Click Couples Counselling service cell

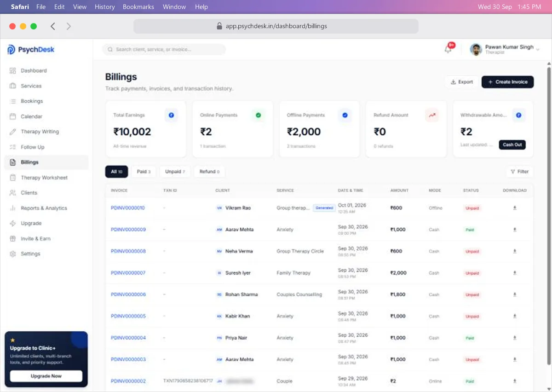click(299, 294)
